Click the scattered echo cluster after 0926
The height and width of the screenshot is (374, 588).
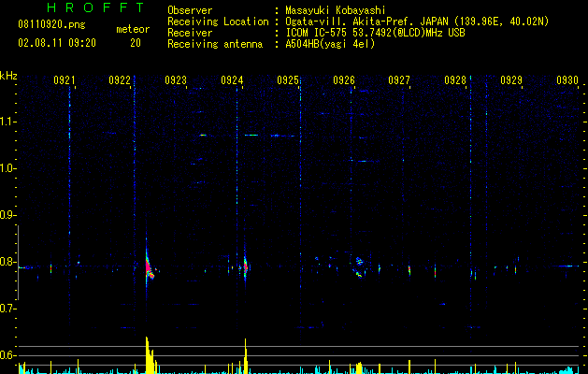(359, 267)
